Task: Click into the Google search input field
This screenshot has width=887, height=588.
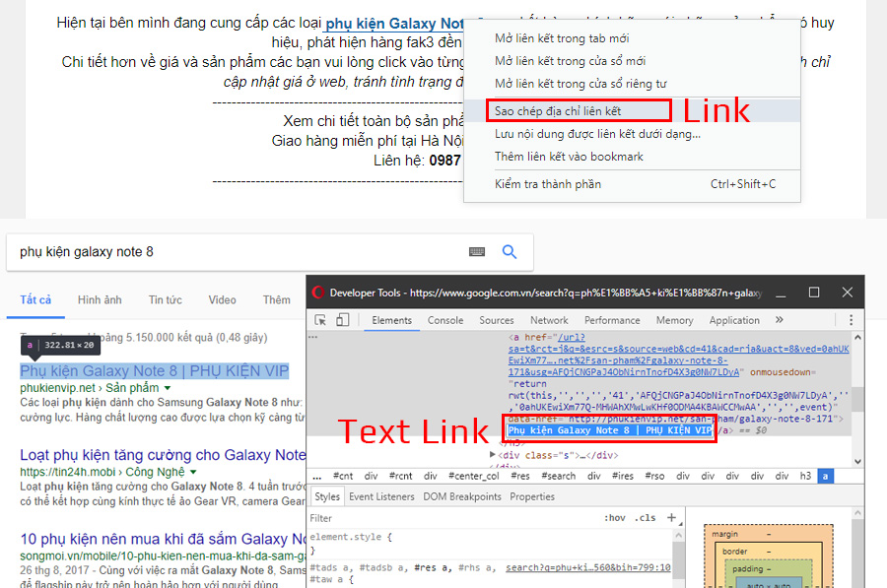Action: coord(238,251)
